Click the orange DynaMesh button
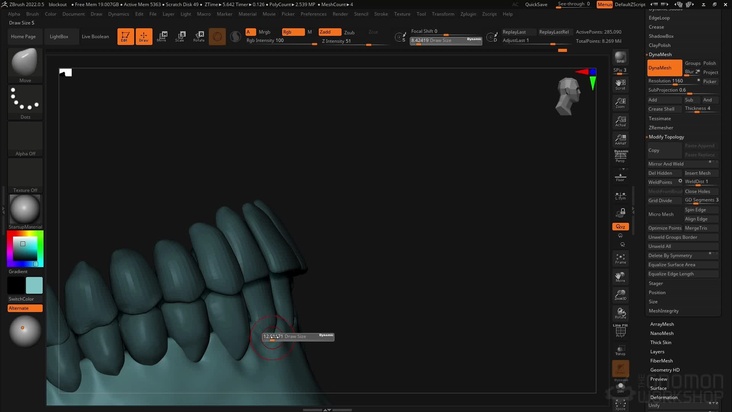Screen dimensions: 732x412 664,68
